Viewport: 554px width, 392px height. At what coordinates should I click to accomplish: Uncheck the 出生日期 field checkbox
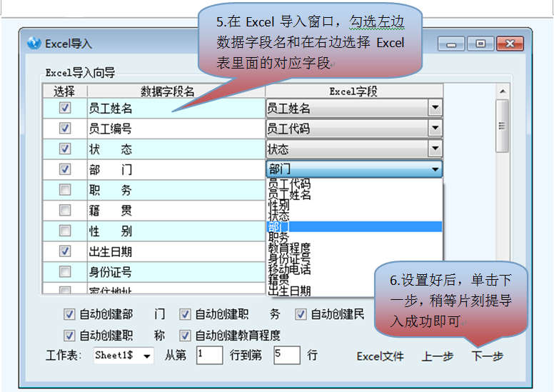[x=65, y=251]
